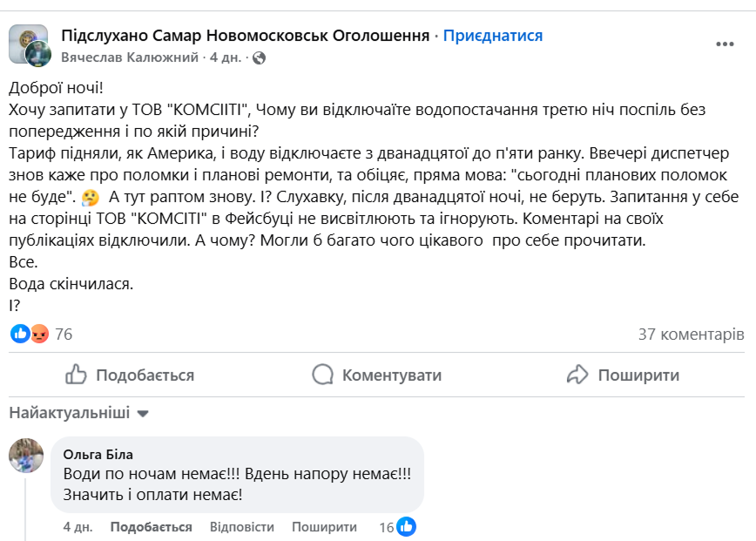The image size is (756, 541).
Task: Click the speech bubble Comment icon
Action: click(323, 375)
